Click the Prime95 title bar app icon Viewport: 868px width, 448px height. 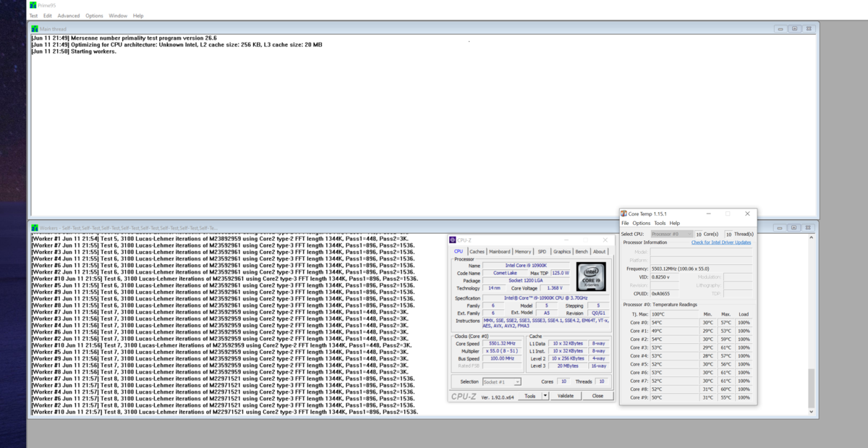click(33, 6)
